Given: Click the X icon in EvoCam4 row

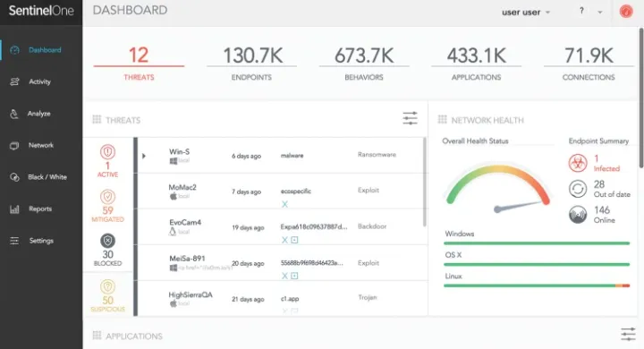Looking at the screenshot, I should click(x=284, y=240).
